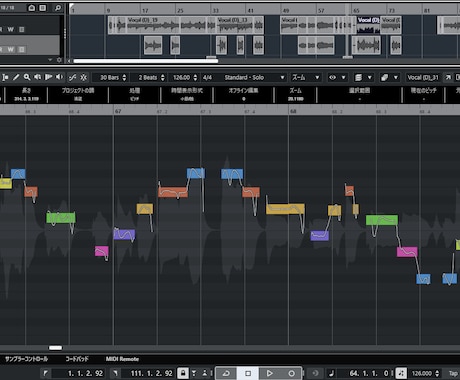Open the Standard - Solo algorithm dropdown

[x=254, y=77]
